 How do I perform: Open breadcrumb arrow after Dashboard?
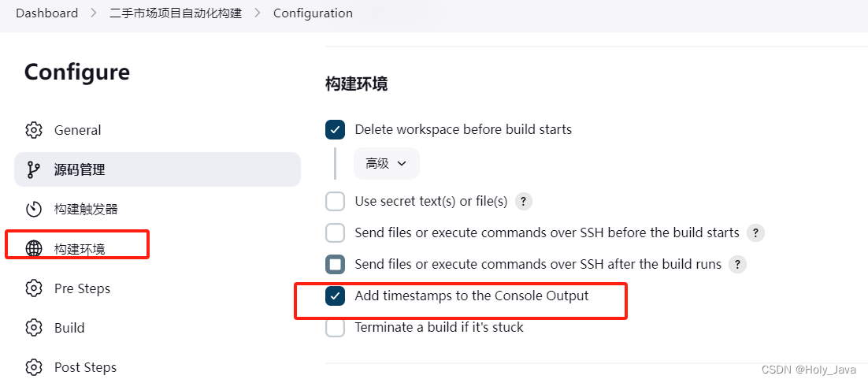94,13
